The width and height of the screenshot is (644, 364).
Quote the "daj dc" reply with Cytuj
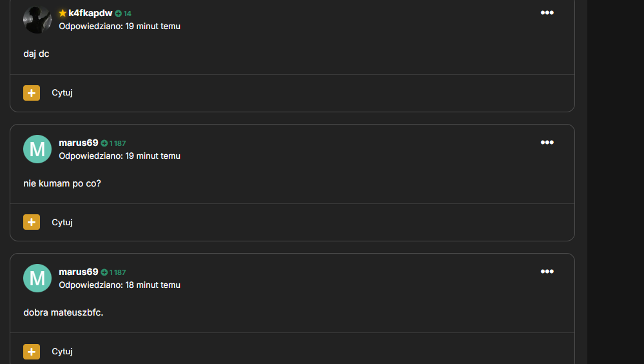pos(62,93)
